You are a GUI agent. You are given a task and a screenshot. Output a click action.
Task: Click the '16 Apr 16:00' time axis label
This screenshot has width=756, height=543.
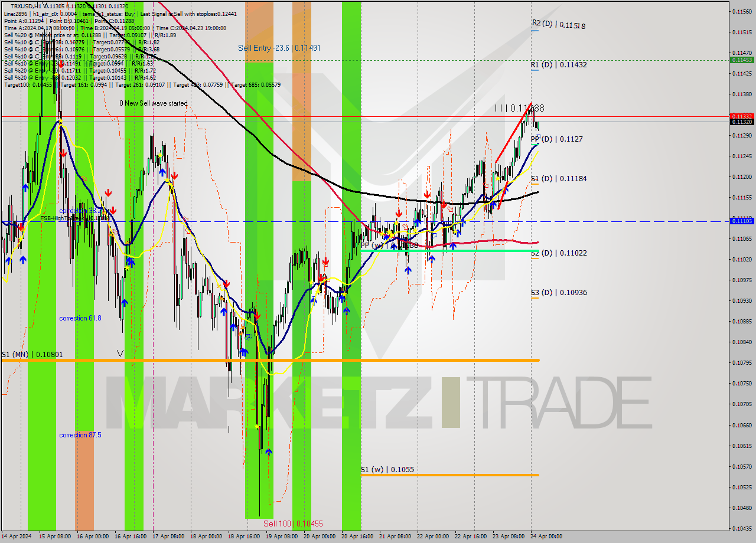click(x=130, y=537)
